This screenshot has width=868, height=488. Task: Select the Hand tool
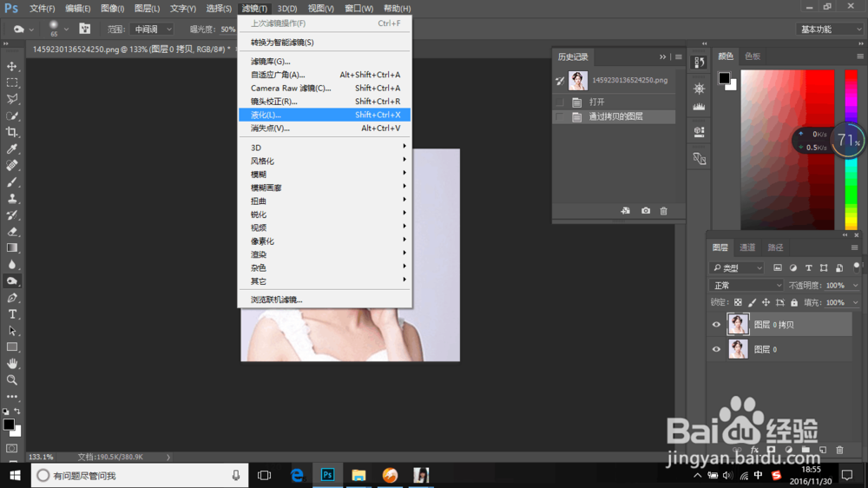coord(11,364)
